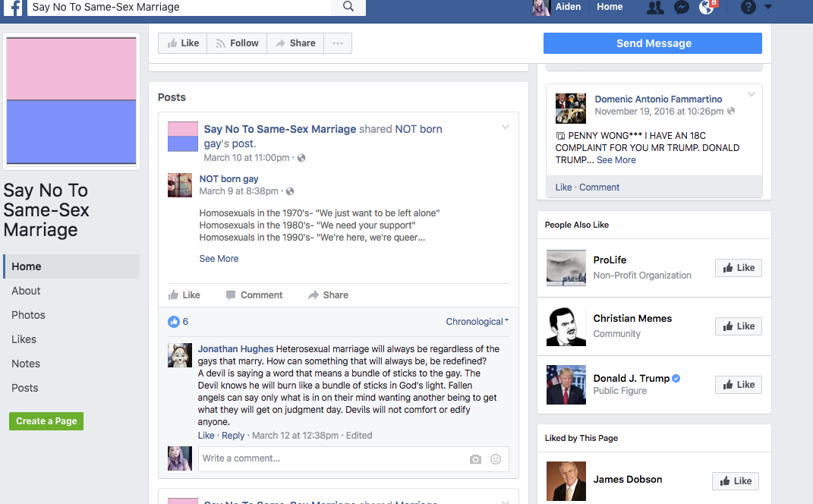Like the Donald J. Trump page
This screenshot has height=504, width=813.
point(739,385)
